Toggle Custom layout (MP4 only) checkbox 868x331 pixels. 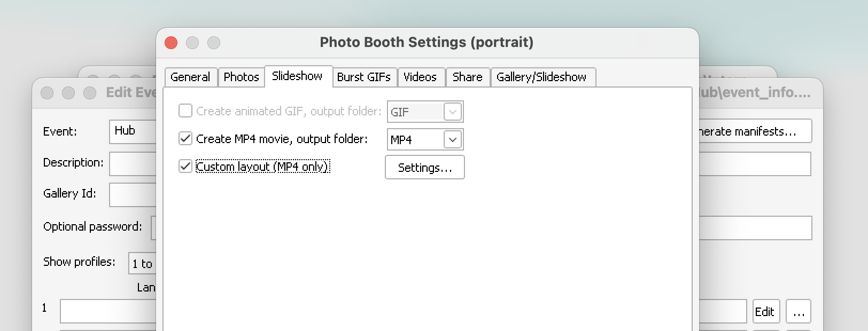click(x=185, y=167)
